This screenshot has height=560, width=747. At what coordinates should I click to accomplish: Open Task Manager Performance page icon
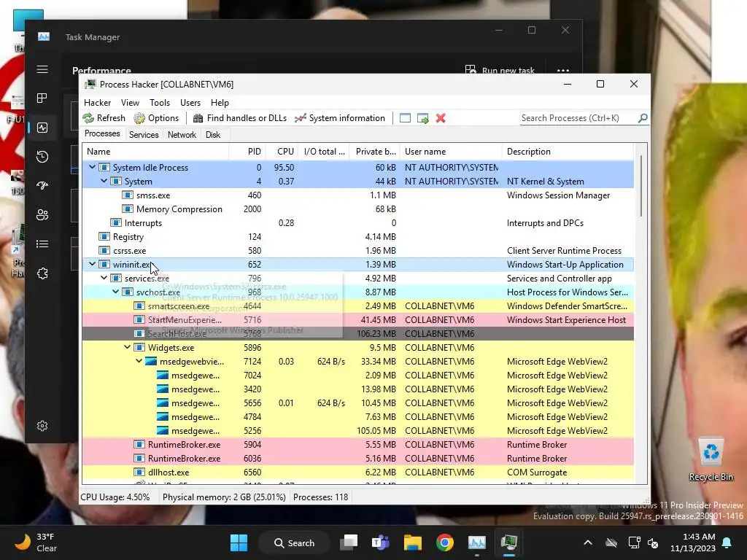coord(42,128)
